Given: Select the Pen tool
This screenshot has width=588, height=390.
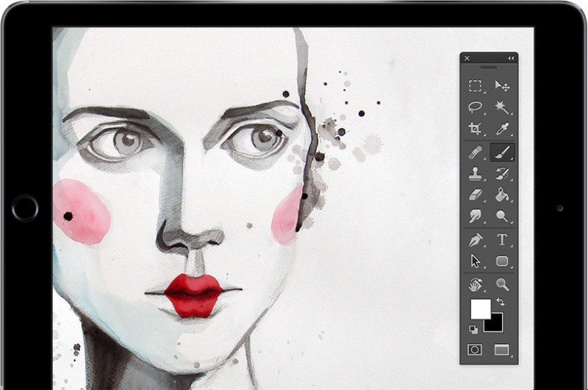Looking at the screenshot, I should [476, 239].
